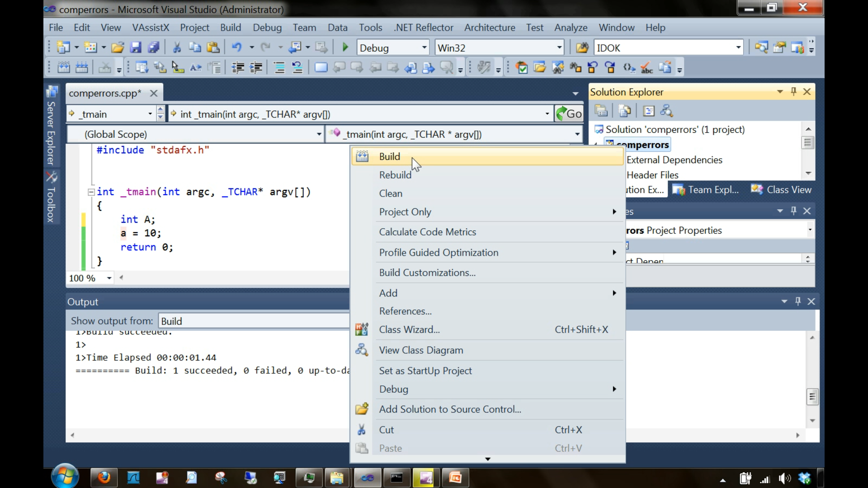Click the Class Wizard icon in context menu
Viewport: 868px width, 488px height.
tap(362, 329)
